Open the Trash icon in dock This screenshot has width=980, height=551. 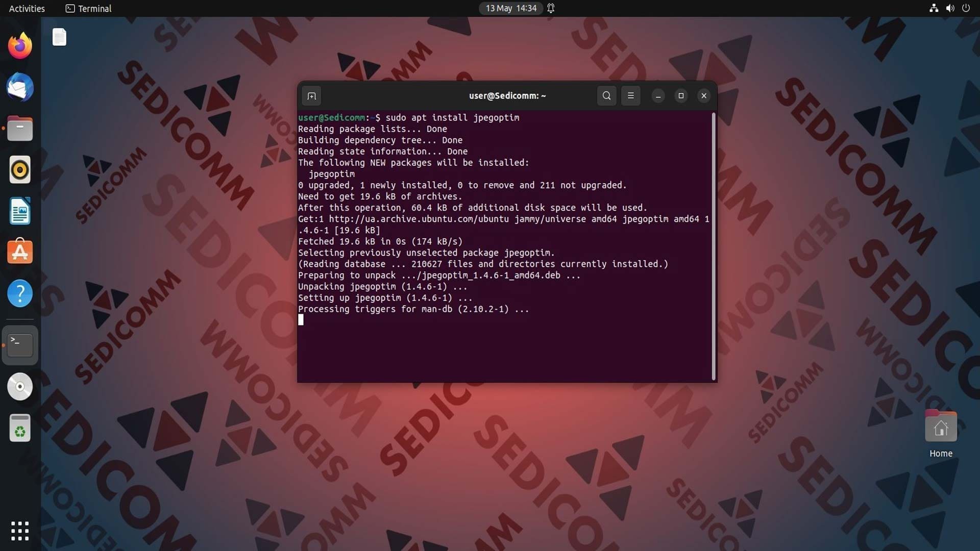[20, 428]
